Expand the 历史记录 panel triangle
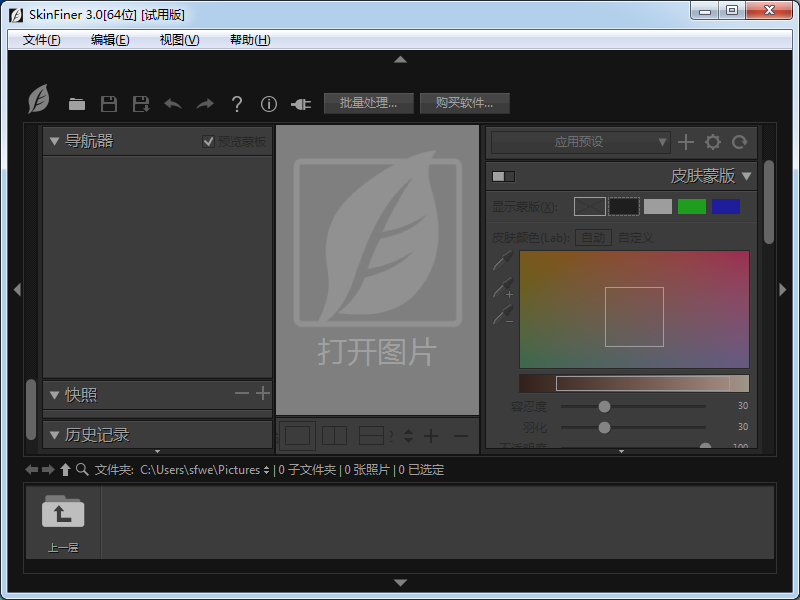Image resolution: width=800 pixels, height=600 pixels. point(54,435)
